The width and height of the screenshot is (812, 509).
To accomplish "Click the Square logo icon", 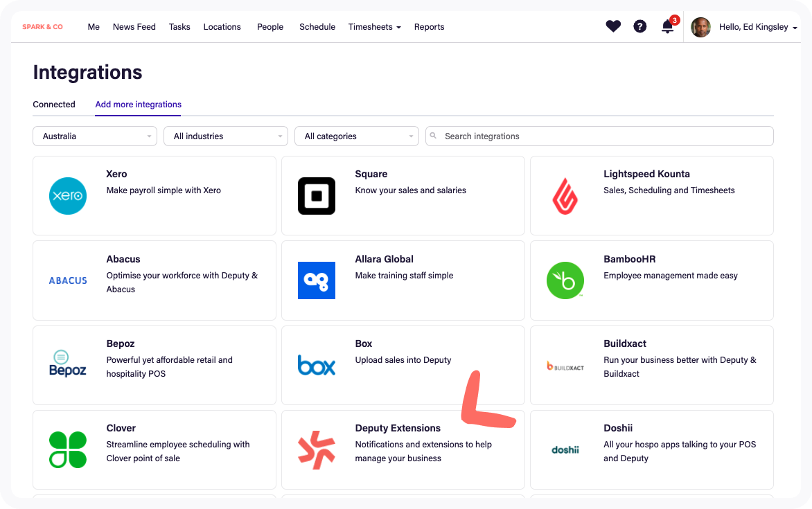I will tap(317, 196).
